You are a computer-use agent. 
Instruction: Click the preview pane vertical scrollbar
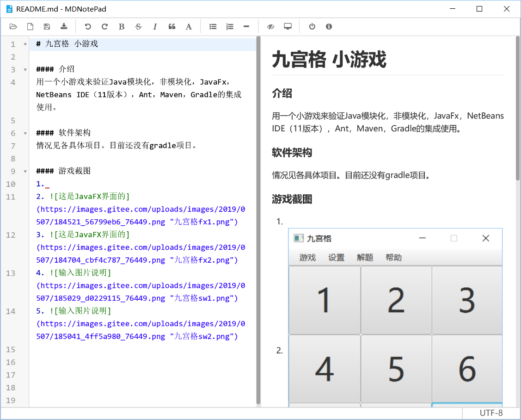pos(517,108)
